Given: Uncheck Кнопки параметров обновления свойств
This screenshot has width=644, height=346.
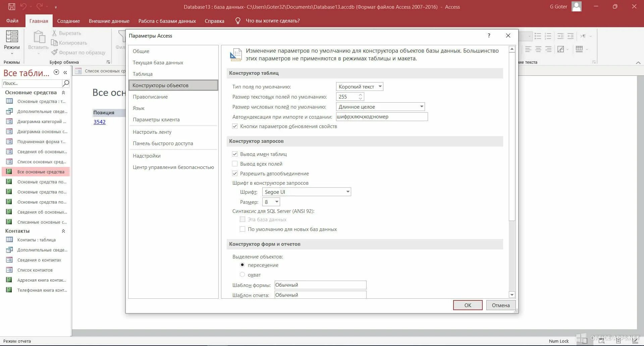Looking at the screenshot, I should click(x=235, y=126).
